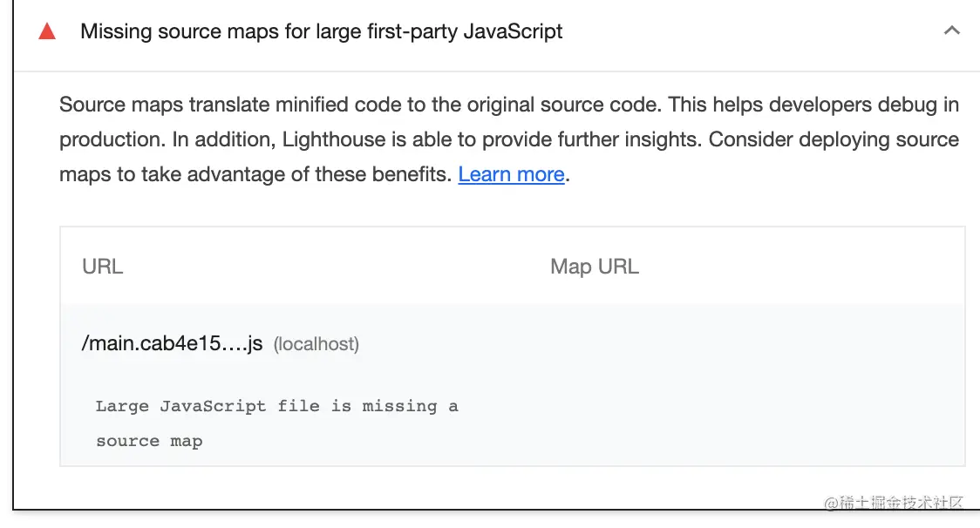980x528 pixels.
Task: Click the 'Source maps translate minified code' sentence
Action: click(x=262, y=105)
